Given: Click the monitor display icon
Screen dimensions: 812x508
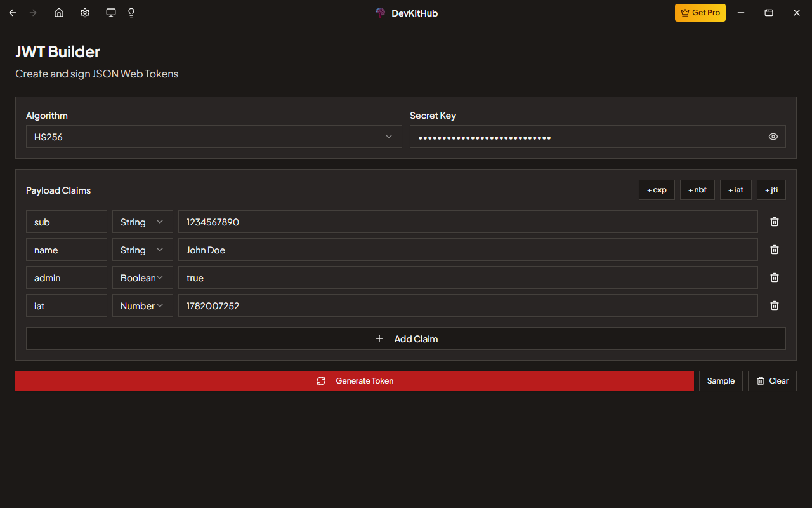Looking at the screenshot, I should [x=111, y=13].
